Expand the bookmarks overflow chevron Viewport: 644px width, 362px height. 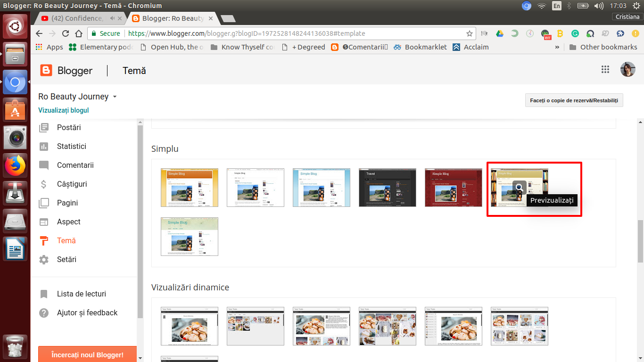coord(557,47)
